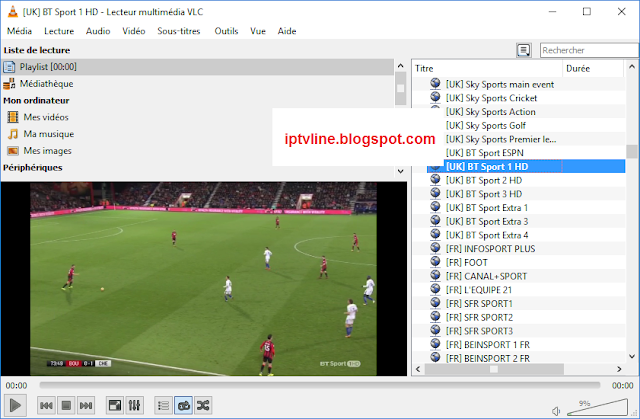Click the Ma musique note icon
The height and width of the screenshot is (419, 640).
pyautogui.click(x=13, y=134)
